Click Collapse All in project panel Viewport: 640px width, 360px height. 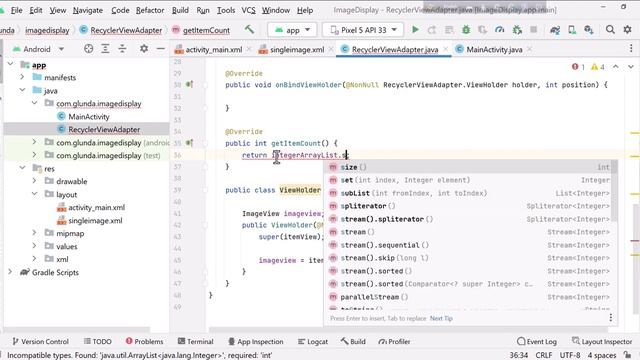tap(122, 49)
